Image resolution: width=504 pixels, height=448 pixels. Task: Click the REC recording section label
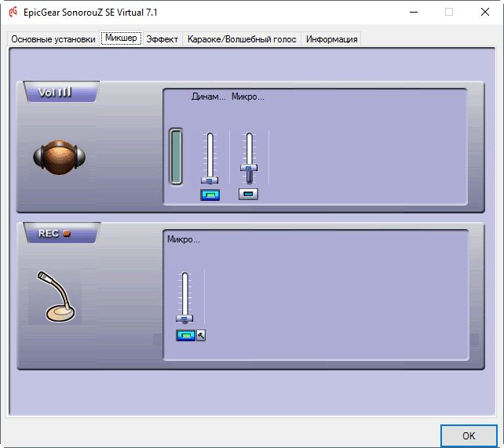click(61, 233)
